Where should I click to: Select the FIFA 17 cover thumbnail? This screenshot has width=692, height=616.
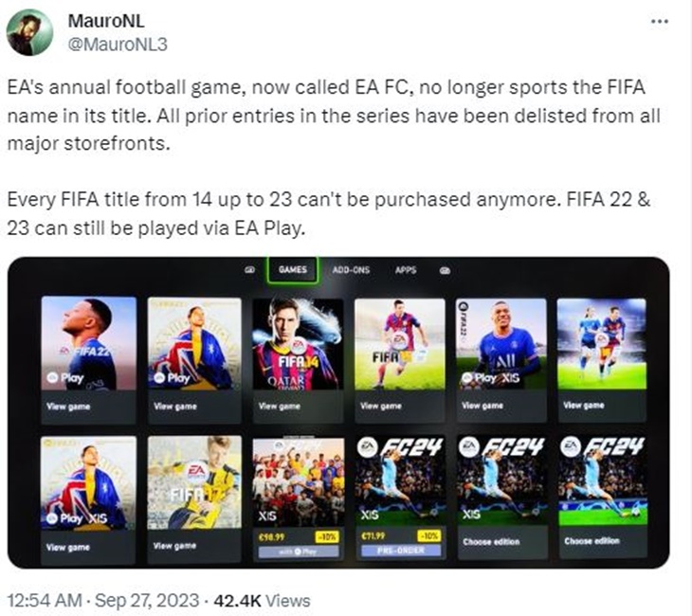[194, 481]
